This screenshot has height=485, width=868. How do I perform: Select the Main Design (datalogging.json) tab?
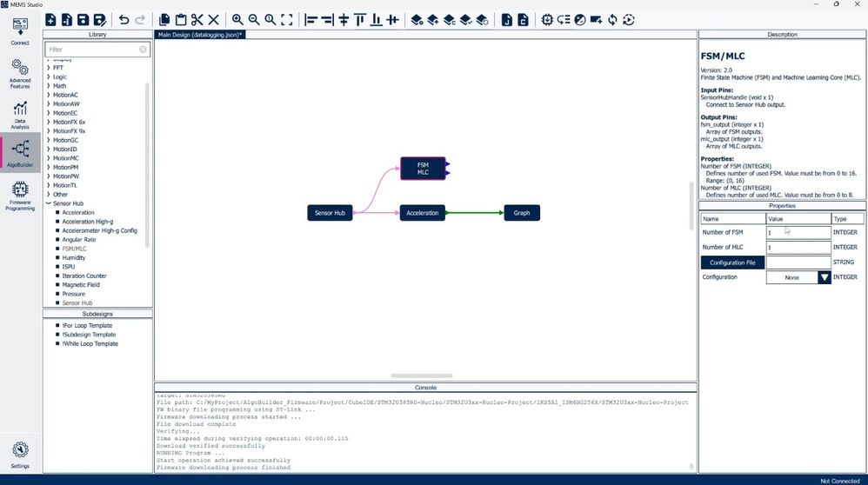coord(200,34)
